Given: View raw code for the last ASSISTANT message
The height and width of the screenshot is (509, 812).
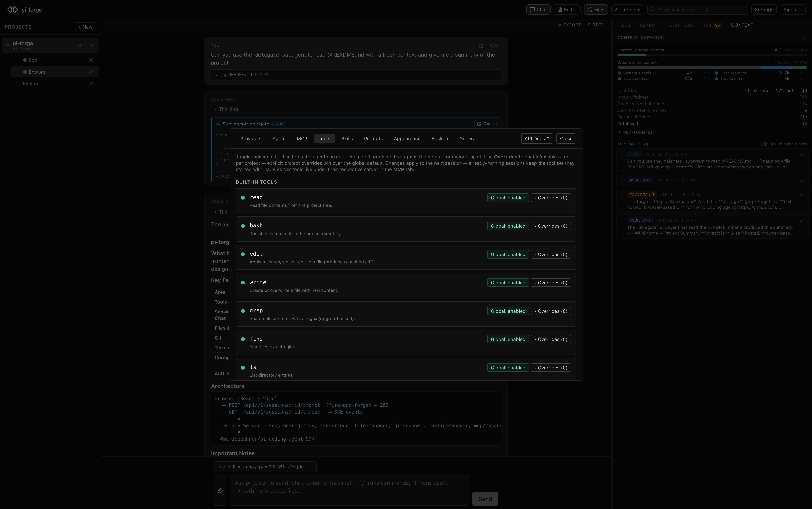Looking at the screenshot, I should click(x=802, y=221).
